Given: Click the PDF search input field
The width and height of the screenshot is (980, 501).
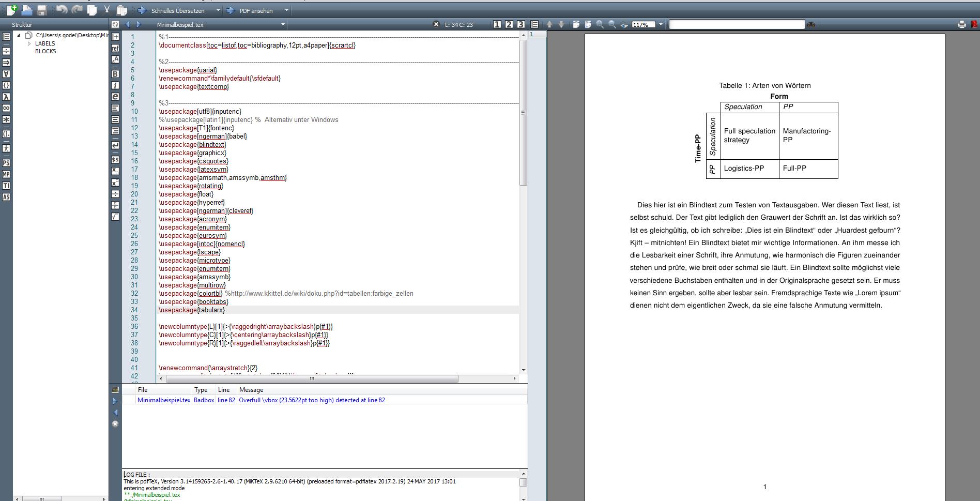Looking at the screenshot, I should (737, 24).
